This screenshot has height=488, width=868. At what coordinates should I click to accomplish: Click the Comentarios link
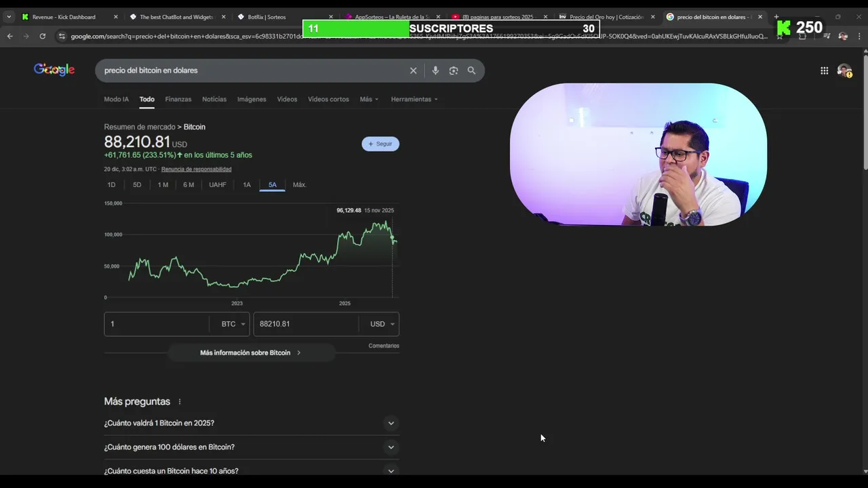(x=384, y=346)
